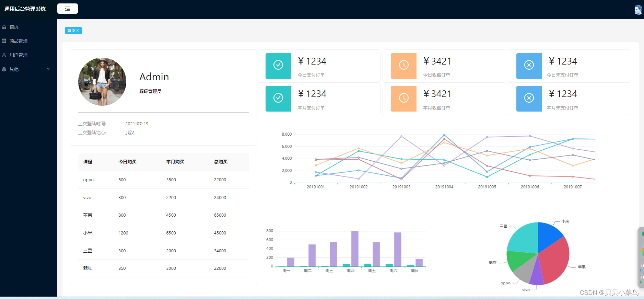
Task: Click 小米 monthly purchase value 6500
Action: click(x=171, y=233)
